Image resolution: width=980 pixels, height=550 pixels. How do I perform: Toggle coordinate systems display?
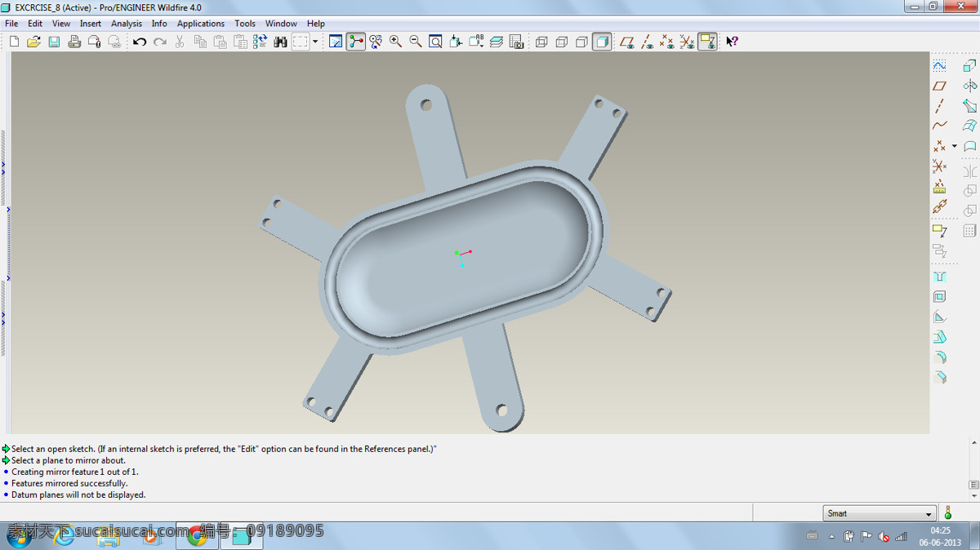(x=687, y=42)
